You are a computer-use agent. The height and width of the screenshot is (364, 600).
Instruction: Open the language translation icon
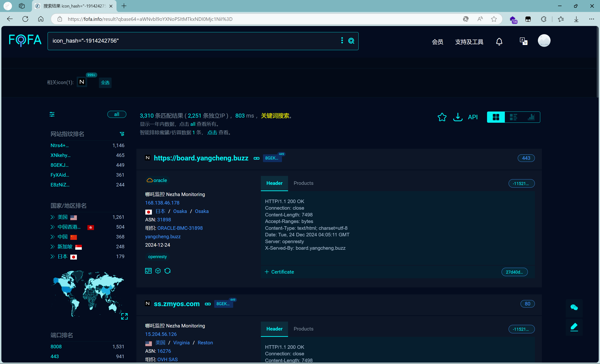click(x=523, y=41)
